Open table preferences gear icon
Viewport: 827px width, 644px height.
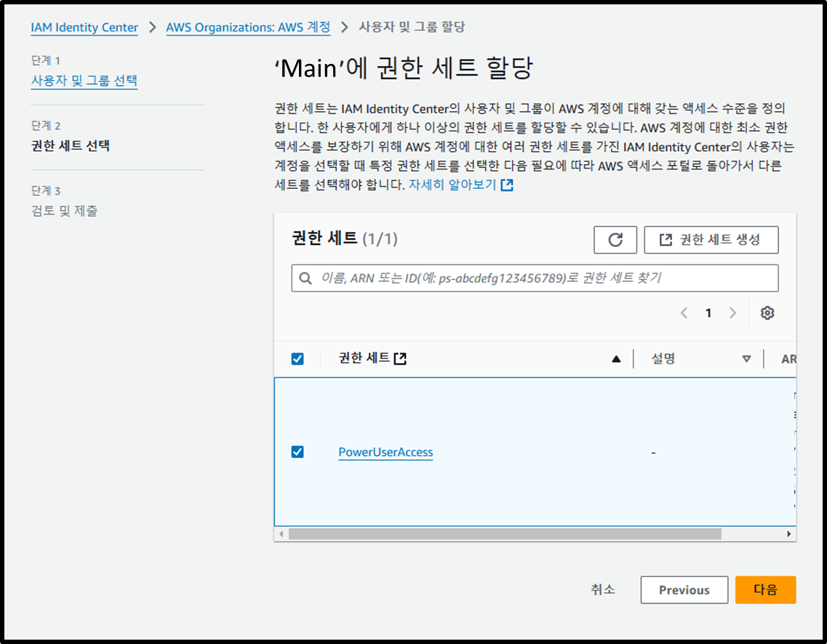(x=767, y=313)
